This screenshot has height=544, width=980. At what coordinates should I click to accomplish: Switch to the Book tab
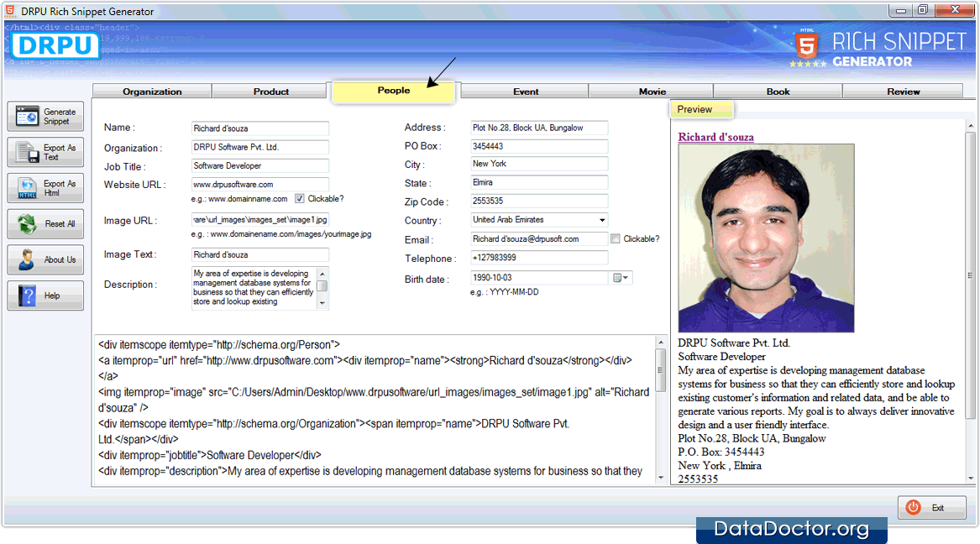click(x=778, y=92)
